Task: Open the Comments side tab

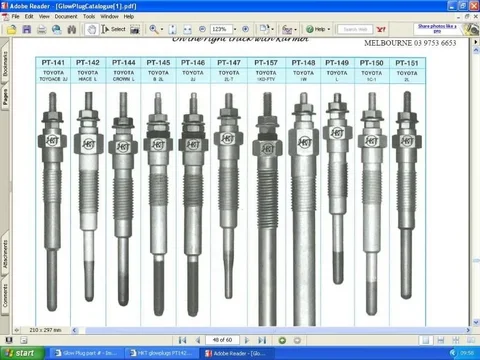Action: 5,296
